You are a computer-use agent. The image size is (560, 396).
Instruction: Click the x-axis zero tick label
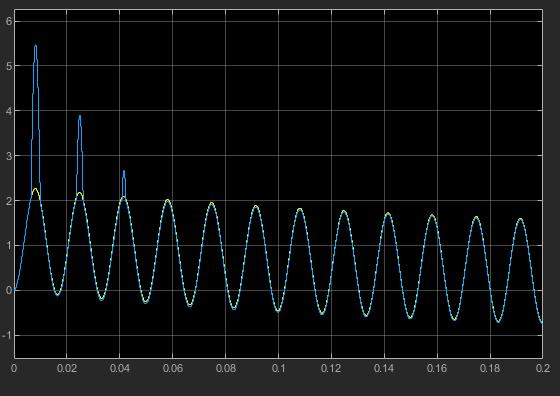(14, 369)
